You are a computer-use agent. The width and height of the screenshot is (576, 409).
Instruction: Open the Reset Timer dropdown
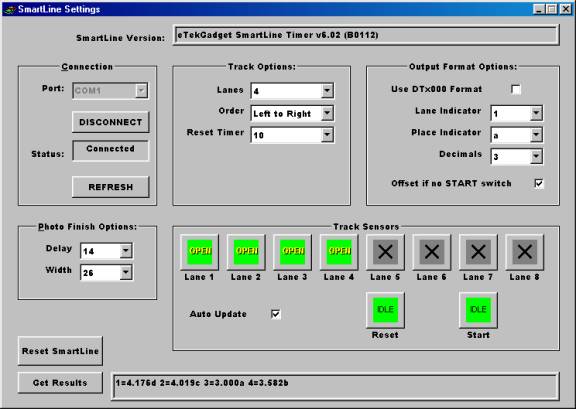pyautogui.click(x=327, y=135)
